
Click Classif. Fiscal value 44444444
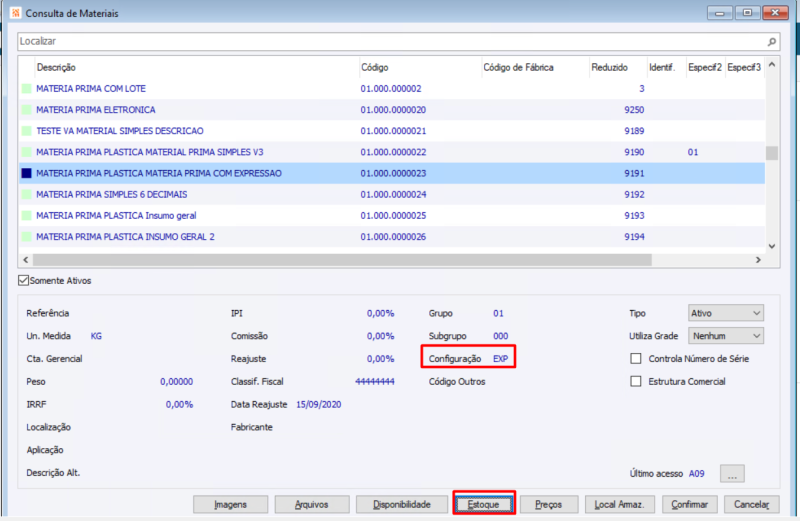[374, 382]
